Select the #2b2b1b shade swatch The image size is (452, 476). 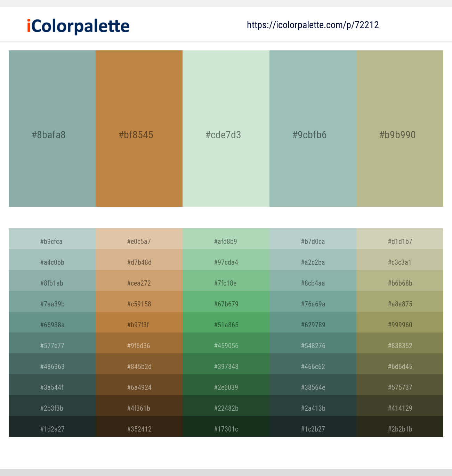399,429
